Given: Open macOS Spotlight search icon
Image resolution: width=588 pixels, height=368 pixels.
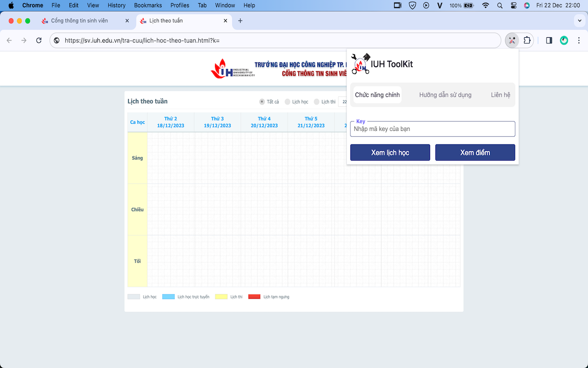Looking at the screenshot, I should click(500, 6).
